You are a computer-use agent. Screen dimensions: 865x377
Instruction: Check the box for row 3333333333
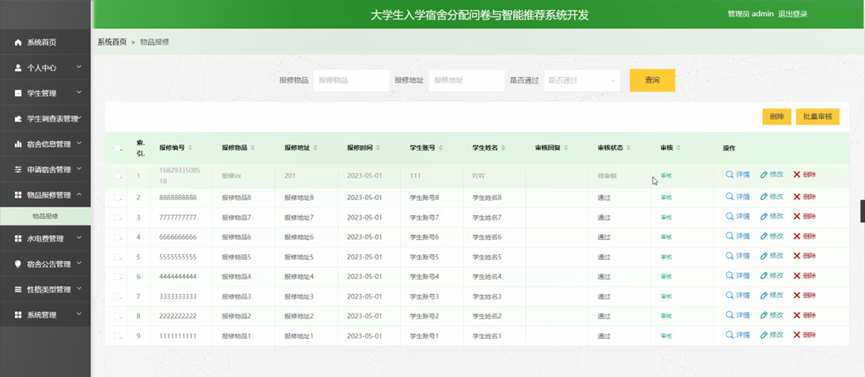[117, 296]
